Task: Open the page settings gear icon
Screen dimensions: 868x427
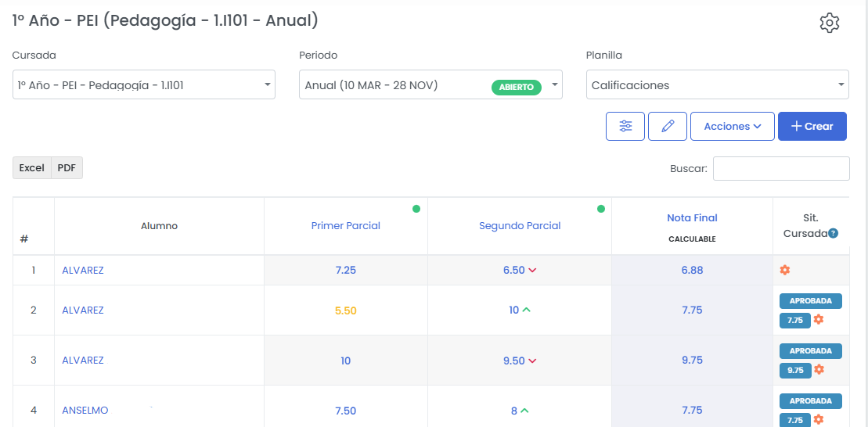Action: [x=829, y=23]
